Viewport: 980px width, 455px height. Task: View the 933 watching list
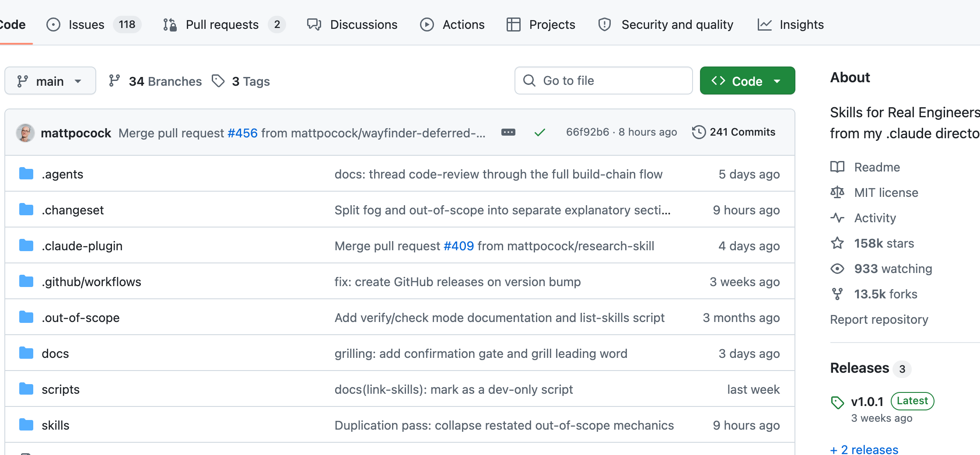pos(882,269)
